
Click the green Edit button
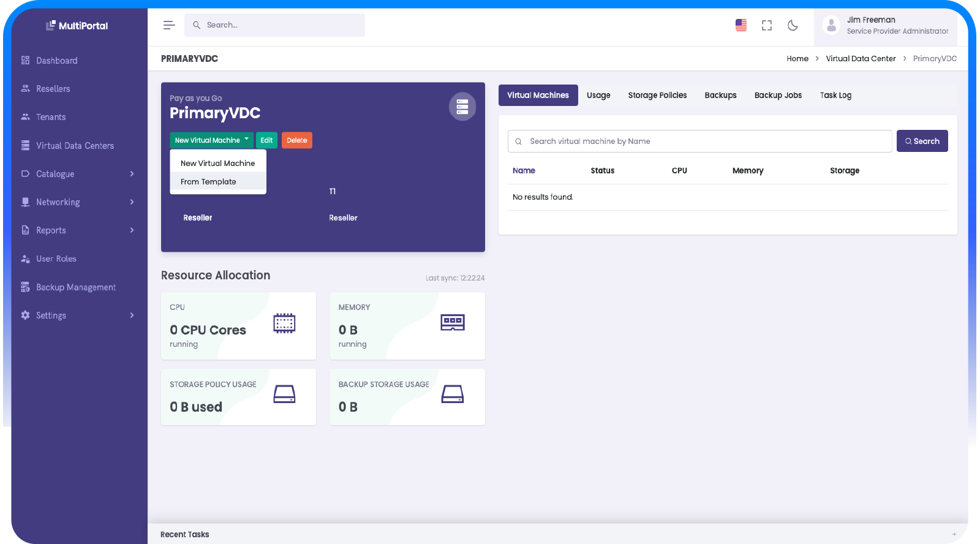coord(266,140)
